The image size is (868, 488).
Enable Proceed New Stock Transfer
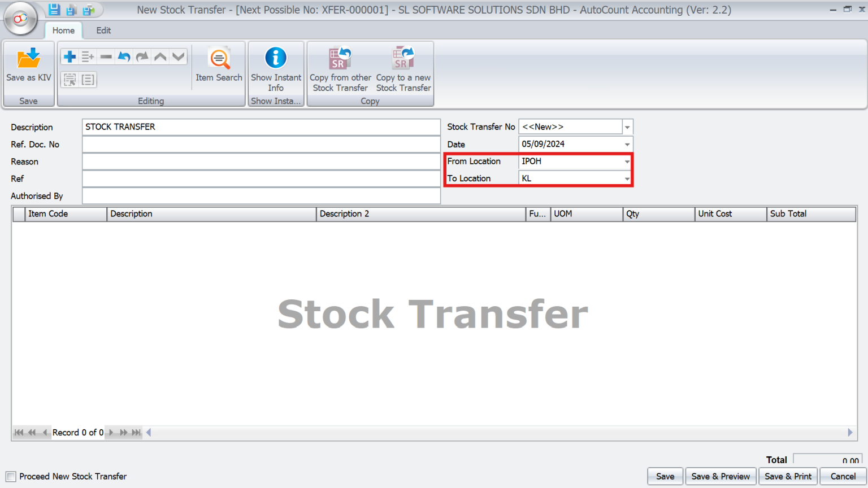pyautogui.click(x=12, y=476)
